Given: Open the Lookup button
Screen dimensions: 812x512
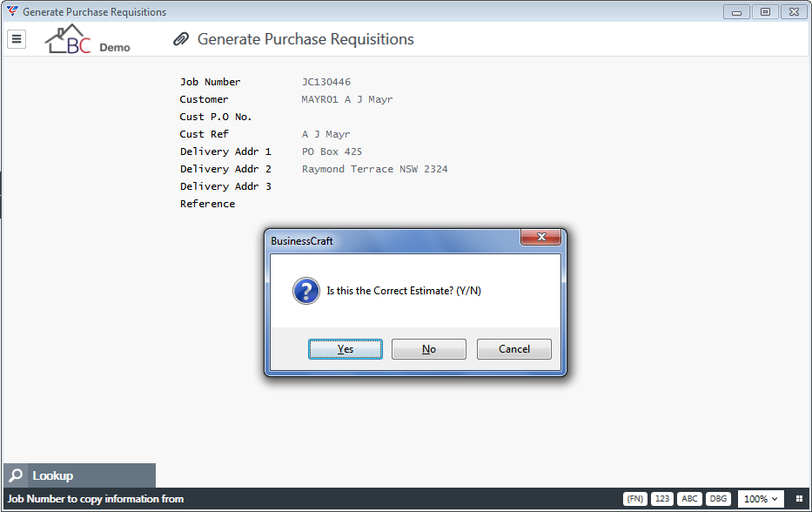Looking at the screenshot, I should [79, 475].
